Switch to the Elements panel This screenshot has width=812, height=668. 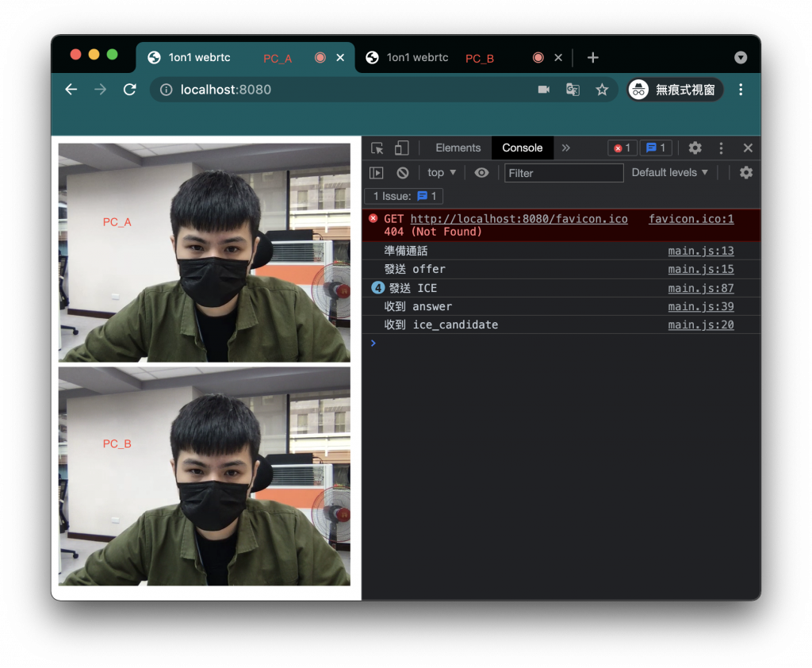458,148
